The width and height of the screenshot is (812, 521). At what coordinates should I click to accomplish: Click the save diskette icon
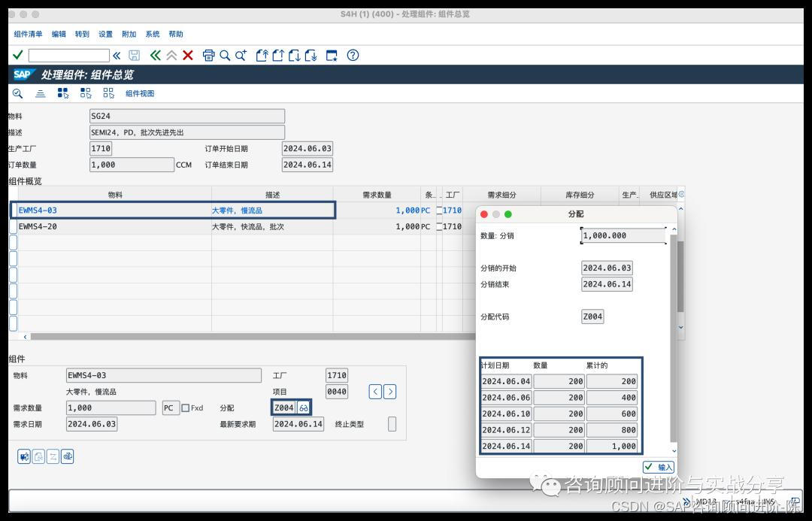134,56
